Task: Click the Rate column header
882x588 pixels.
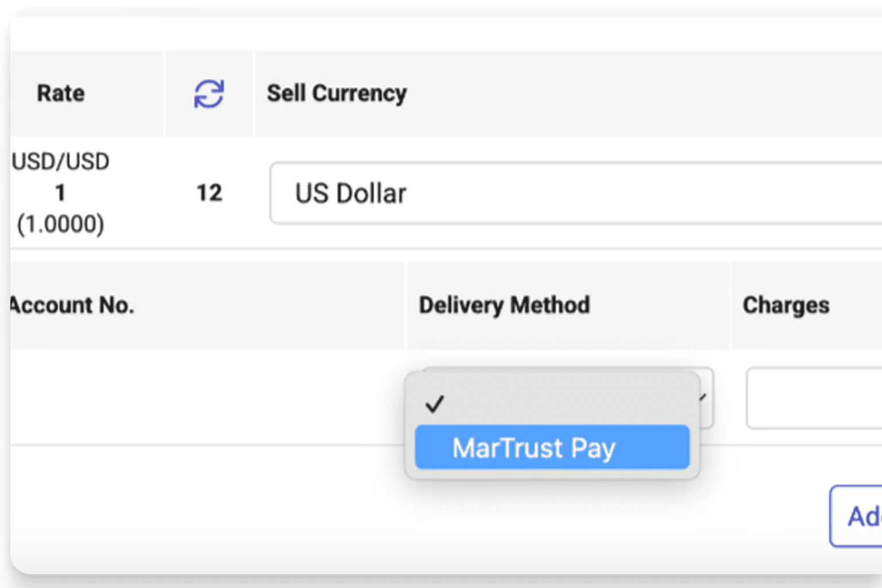Action: click(61, 93)
